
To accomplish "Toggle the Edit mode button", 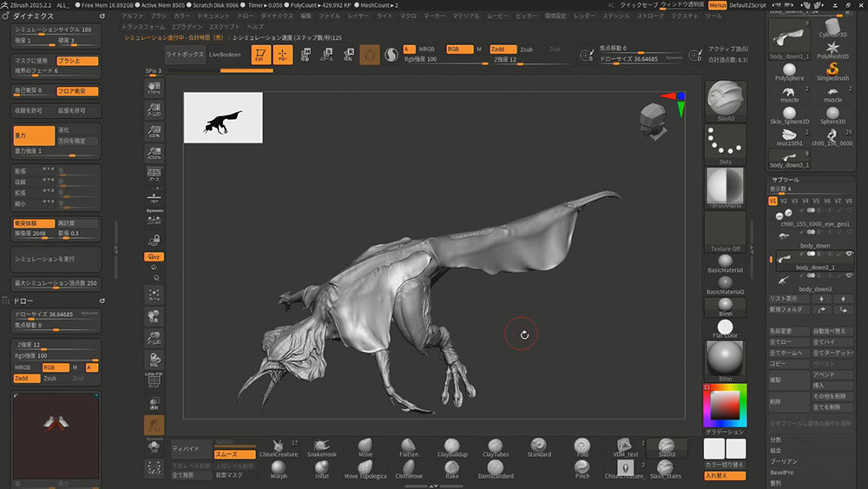I will (x=260, y=54).
